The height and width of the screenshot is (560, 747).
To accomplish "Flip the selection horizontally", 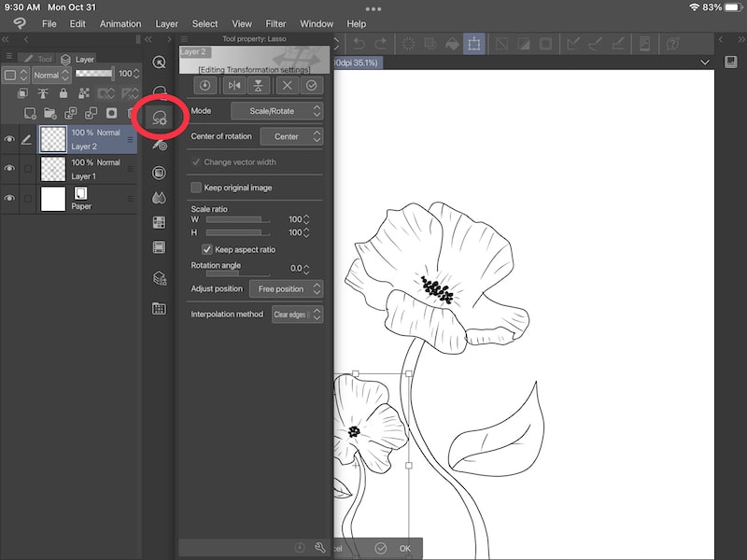I will (x=233, y=86).
